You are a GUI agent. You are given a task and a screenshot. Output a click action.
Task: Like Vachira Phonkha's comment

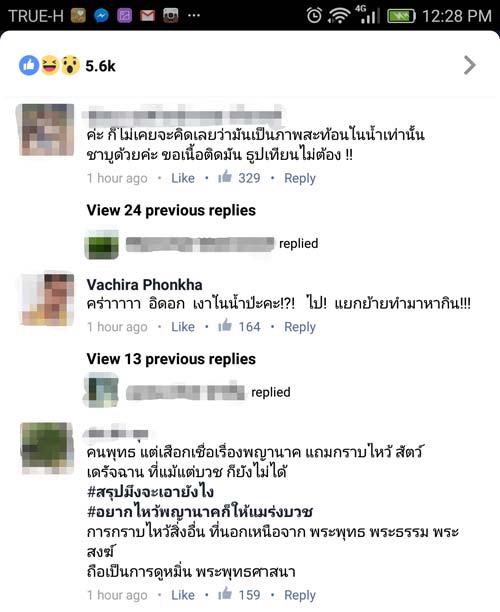point(183,327)
